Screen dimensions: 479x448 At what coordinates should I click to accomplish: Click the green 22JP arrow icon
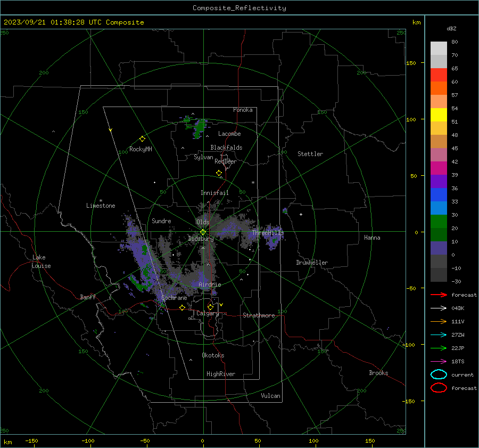439,348
